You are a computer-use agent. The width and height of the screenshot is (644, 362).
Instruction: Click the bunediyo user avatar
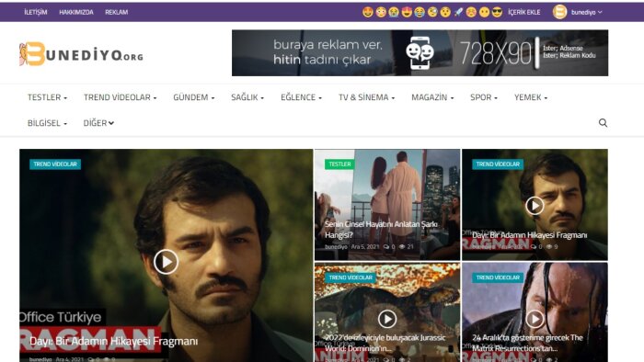pos(559,12)
